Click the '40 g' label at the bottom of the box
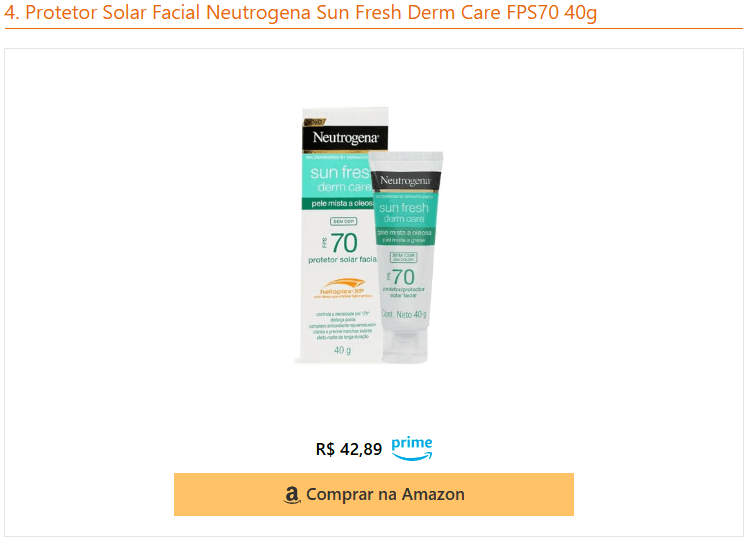Viewport: 749px width, 539px height. [342, 350]
